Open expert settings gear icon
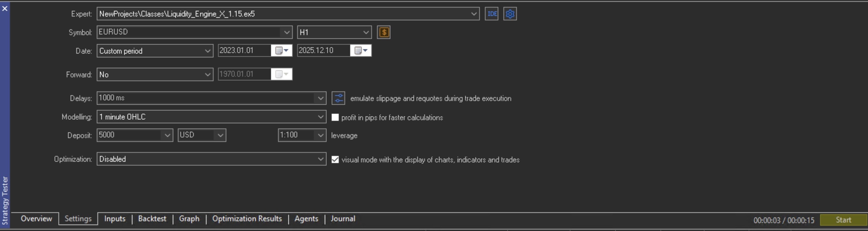Viewport: 868px width, 231px height. point(510,14)
